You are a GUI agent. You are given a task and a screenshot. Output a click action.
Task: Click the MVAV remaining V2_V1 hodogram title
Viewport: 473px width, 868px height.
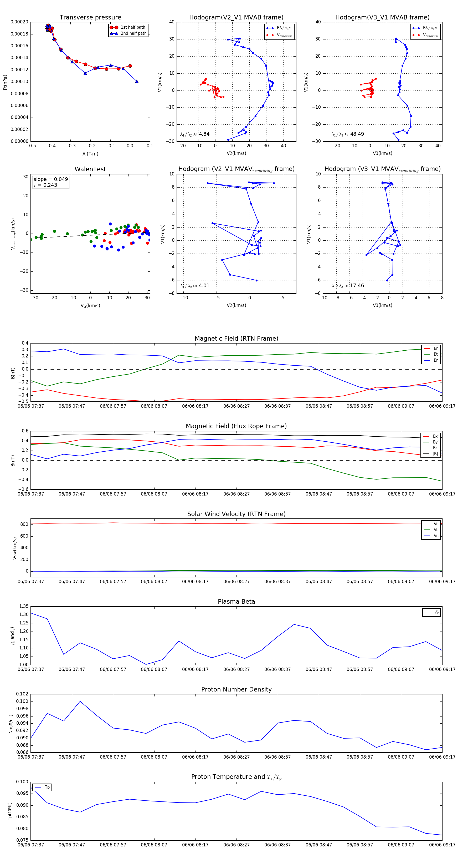coord(236,169)
